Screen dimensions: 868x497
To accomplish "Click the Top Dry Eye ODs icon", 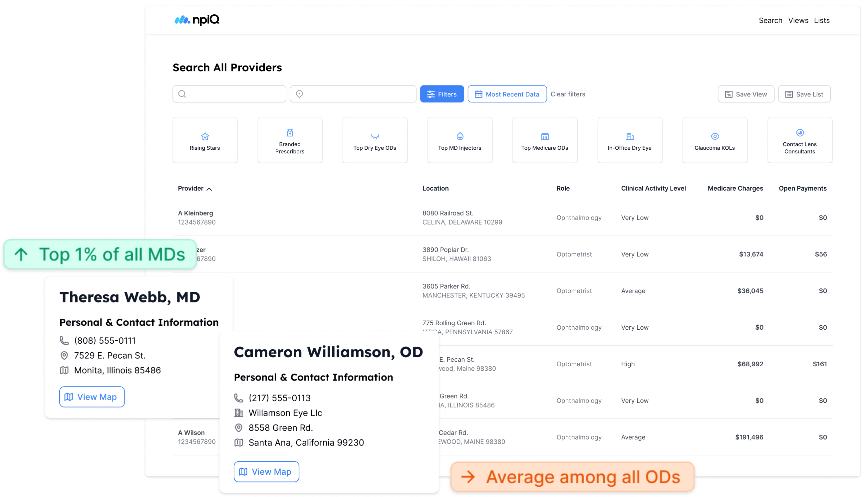I will pos(375,136).
